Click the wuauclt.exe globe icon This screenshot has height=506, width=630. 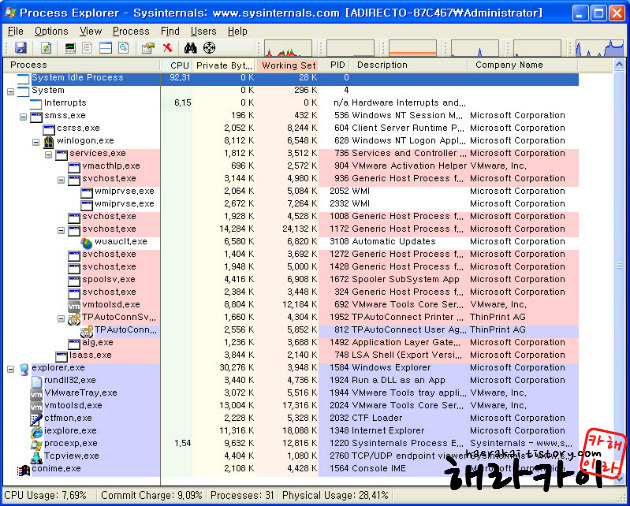[x=86, y=242]
